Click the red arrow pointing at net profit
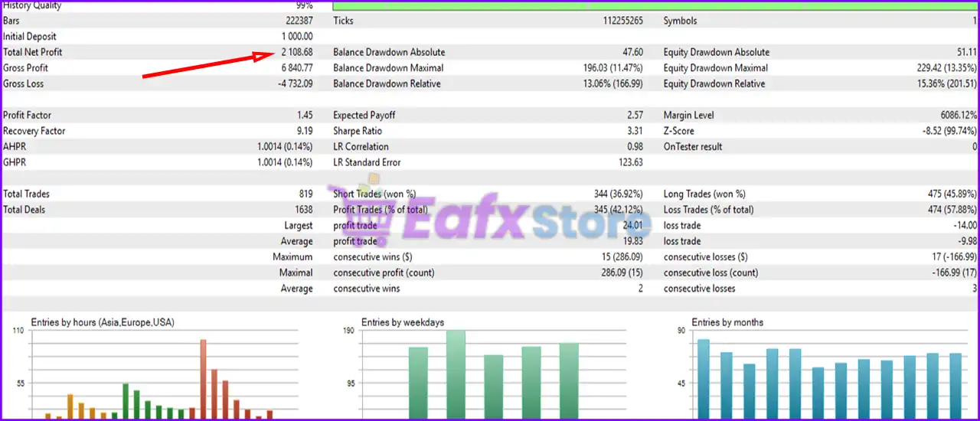The image size is (980, 421). (207, 65)
